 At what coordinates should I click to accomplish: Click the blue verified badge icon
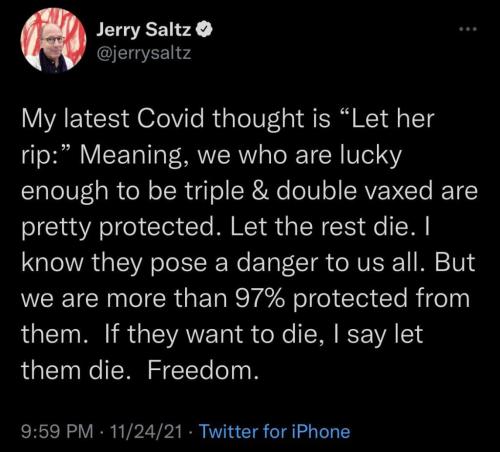click(x=204, y=30)
